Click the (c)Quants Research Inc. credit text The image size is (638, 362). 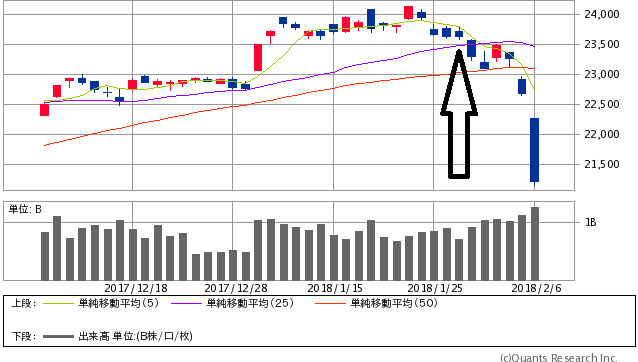coord(558,357)
